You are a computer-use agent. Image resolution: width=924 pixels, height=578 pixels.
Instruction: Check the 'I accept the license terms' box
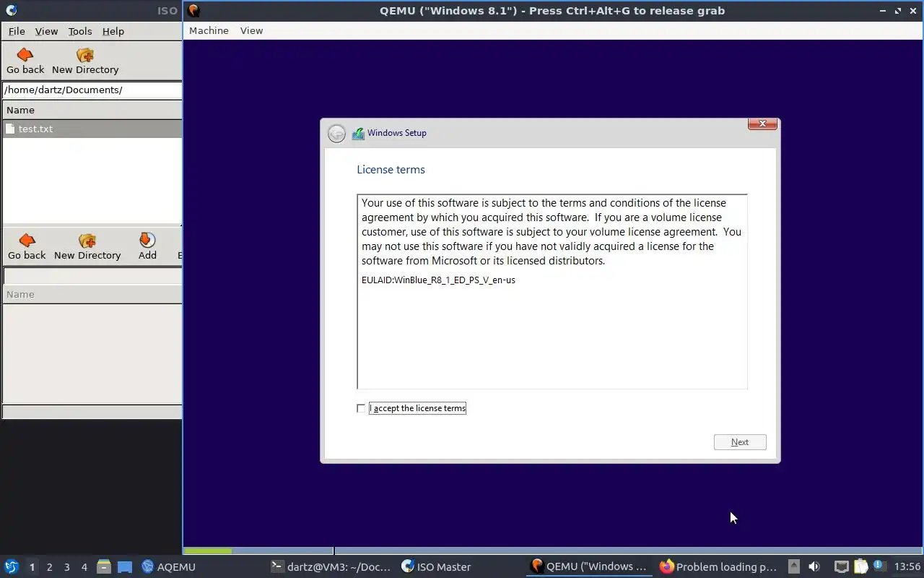pos(361,408)
